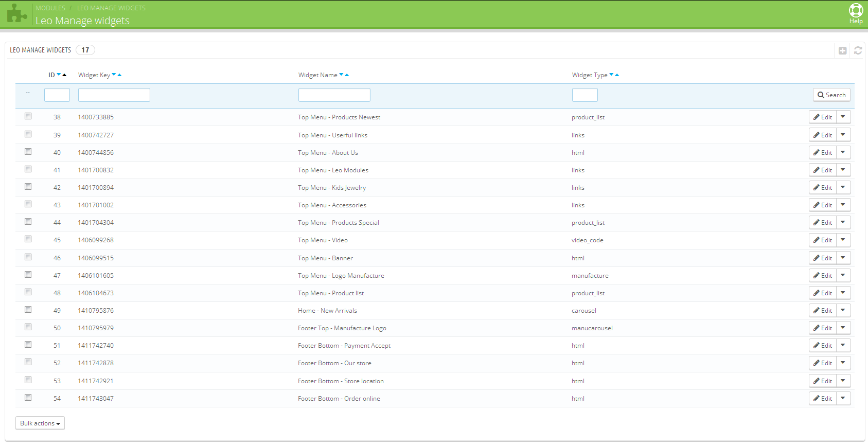Sort Widget Type descending arrow
This screenshot has width=868, height=446.
coord(611,75)
